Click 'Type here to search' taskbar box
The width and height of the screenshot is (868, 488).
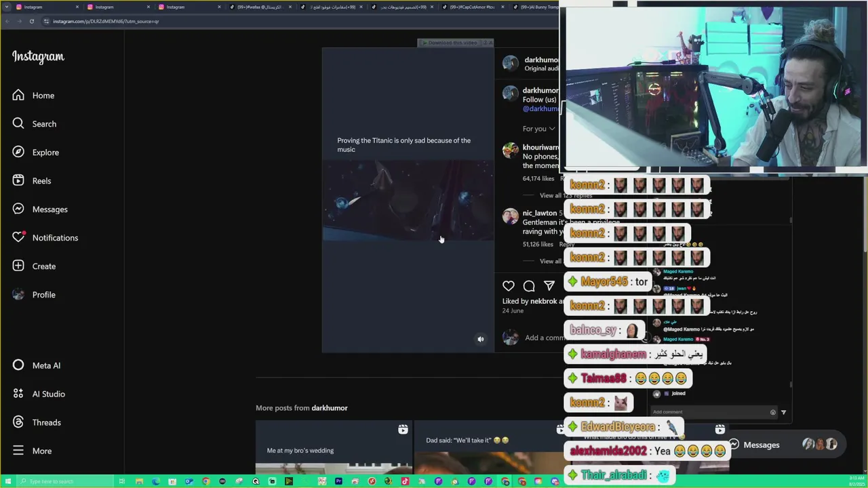(x=64, y=481)
